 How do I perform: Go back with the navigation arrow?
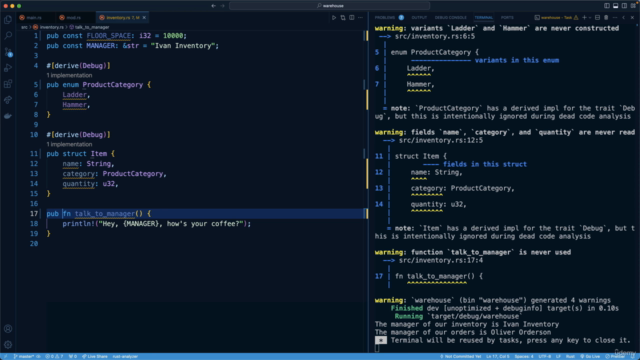pos(213,6)
